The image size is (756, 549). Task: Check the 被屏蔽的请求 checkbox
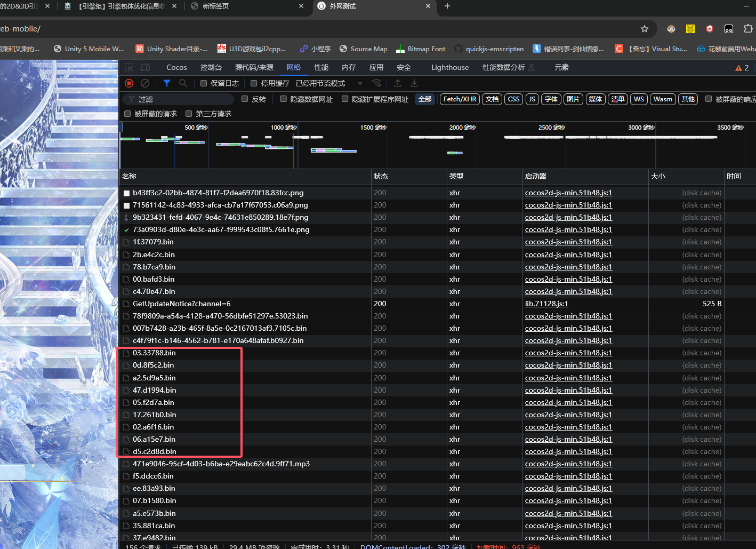point(127,114)
